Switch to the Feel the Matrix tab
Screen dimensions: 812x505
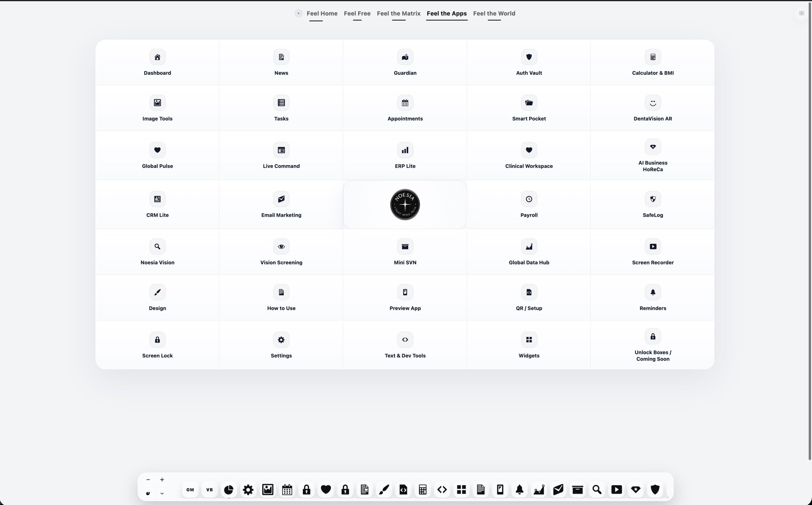coord(398,13)
